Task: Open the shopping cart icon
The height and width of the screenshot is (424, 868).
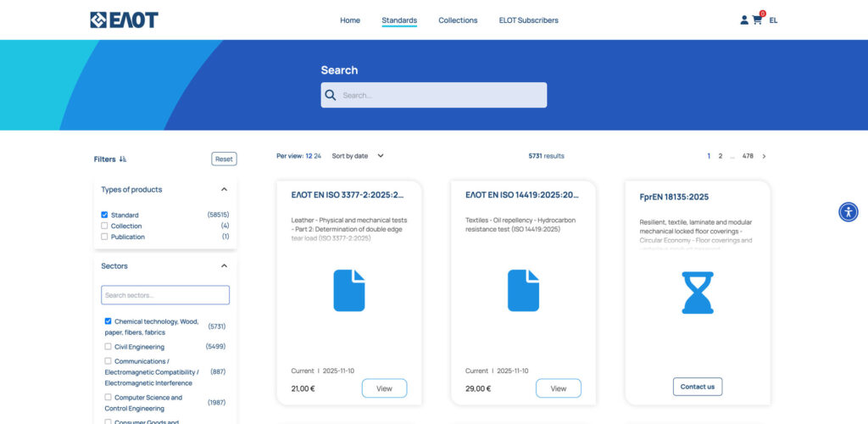Action: coord(757,20)
